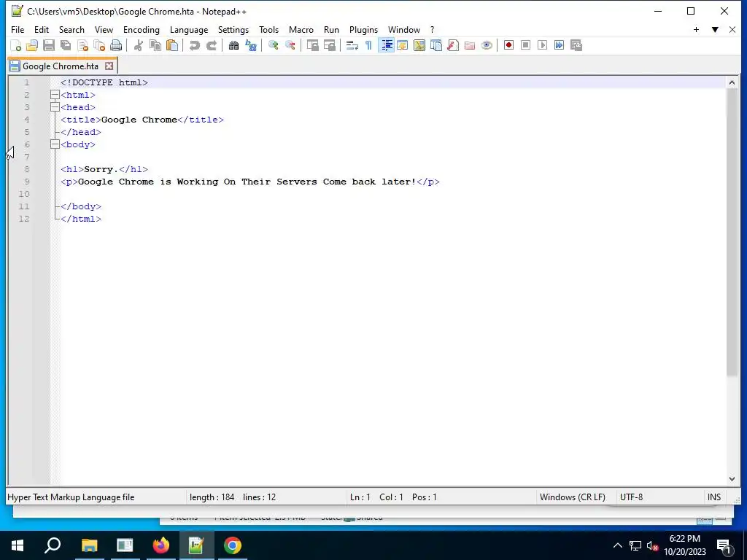Undo the last action with Undo arrow
The height and width of the screenshot is (560, 747).
coord(194,45)
